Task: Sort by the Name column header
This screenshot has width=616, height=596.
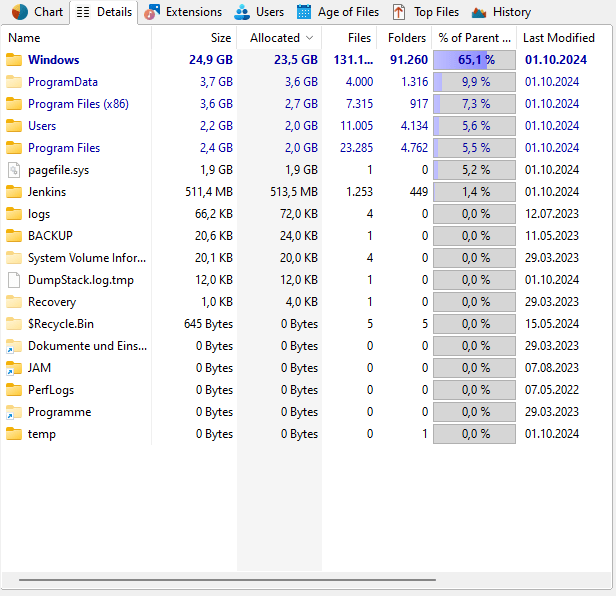Action: [25, 38]
